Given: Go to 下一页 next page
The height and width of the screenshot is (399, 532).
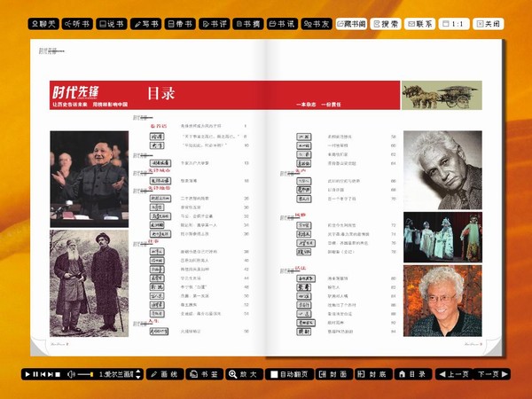Looking at the screenshot, I should coord(492,374).
